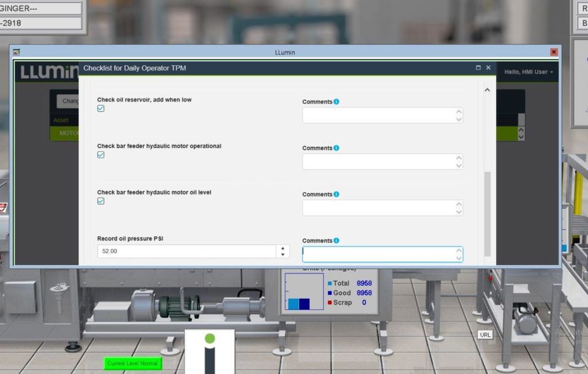This screenshot has height=374, width=588.
Task: Maximize the Checklist for Daily Operator TPM dialog
Action: click(478, 68)
